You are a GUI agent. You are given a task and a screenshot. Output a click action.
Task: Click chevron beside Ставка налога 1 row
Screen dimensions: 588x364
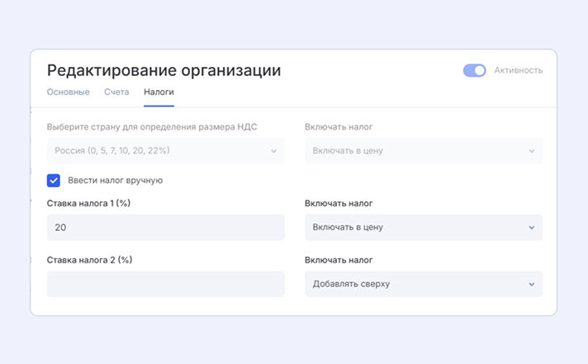pos(532,227)
